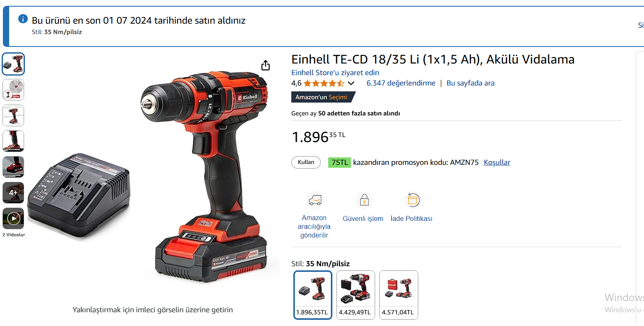Click the Bu sayfada ara link
The width and height of the screenshot is (644, 326).
pos(471,83)
